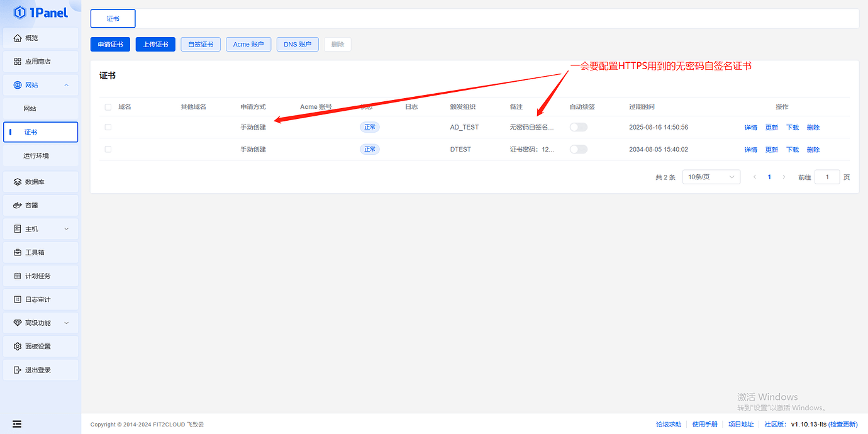Open the 应用商店 app store

[x=40, y=61]
